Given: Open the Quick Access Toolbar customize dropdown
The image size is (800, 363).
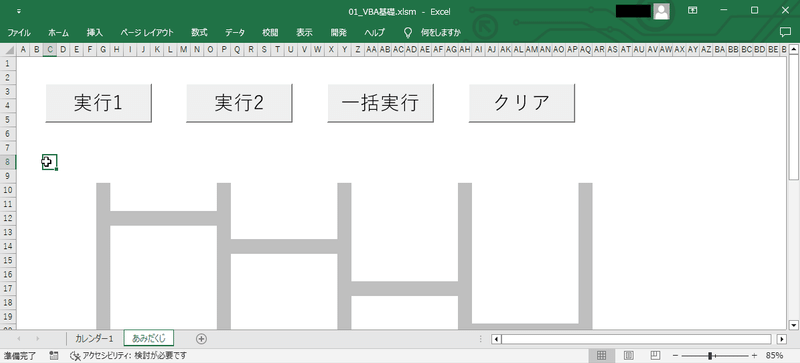Looking at the screenshot, I should click(19, 11).
